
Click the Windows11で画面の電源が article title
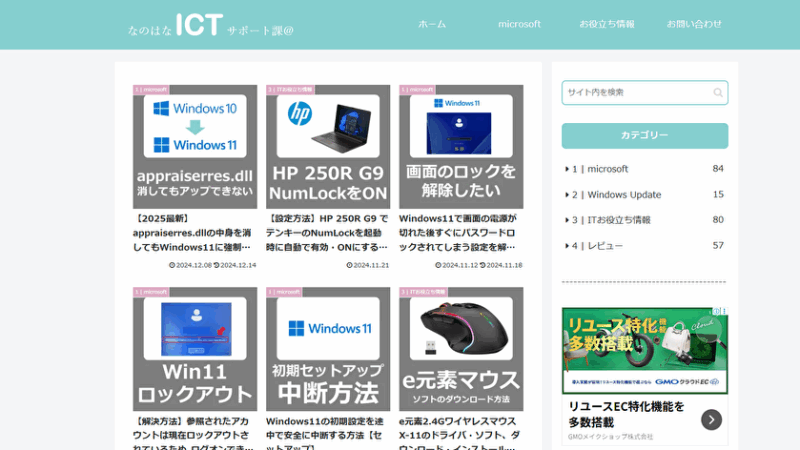[458, 233]
